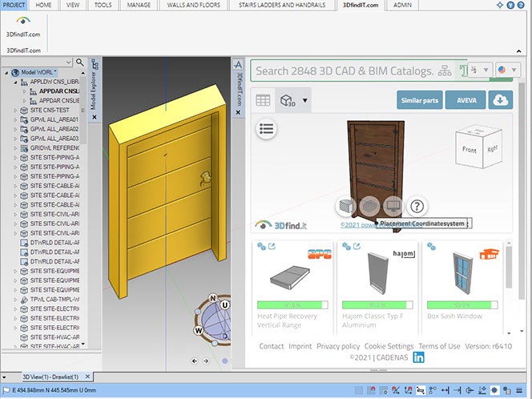The image size is (532, 399).
Task: Click the node connection icon in status bar
Action: pos(433,390)
